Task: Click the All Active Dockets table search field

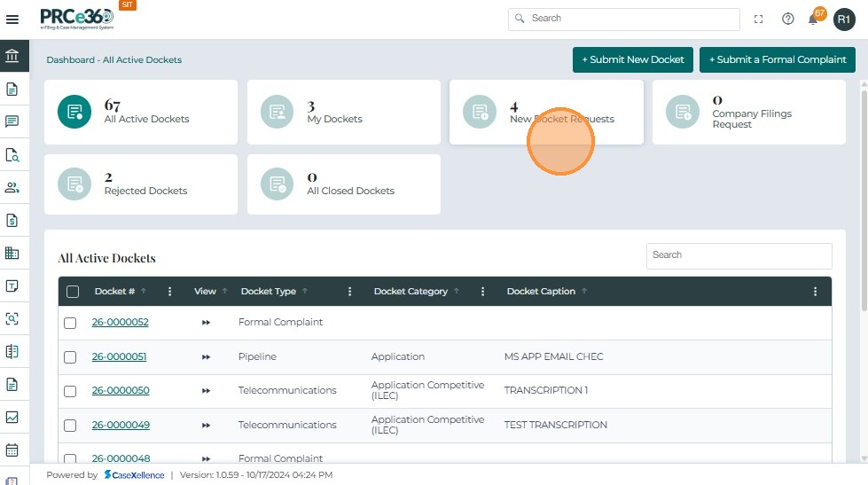Action: click(x=739, y=255)
